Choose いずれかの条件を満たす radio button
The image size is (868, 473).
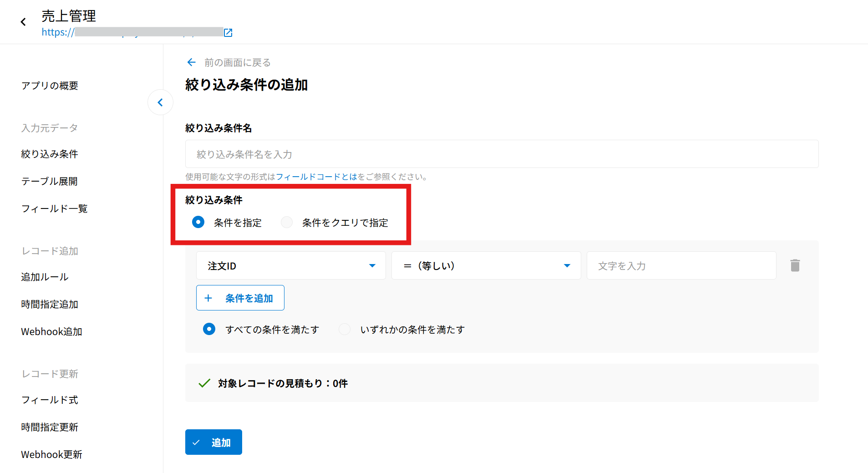(x=345, y=329)
